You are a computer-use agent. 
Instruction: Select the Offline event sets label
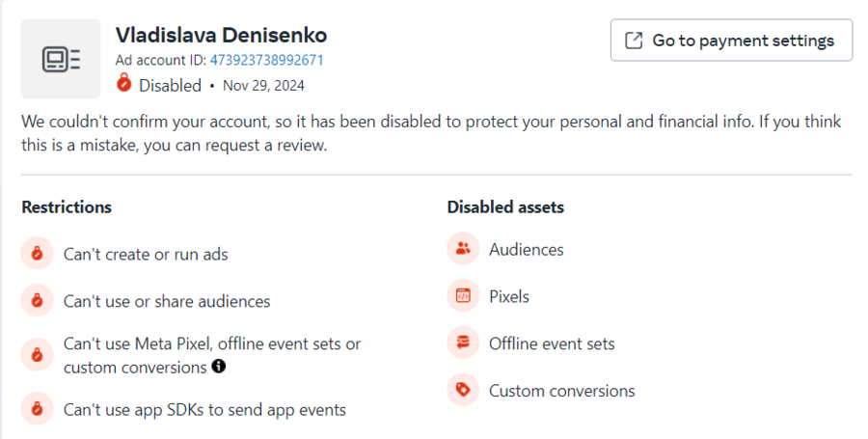point(552,343)
